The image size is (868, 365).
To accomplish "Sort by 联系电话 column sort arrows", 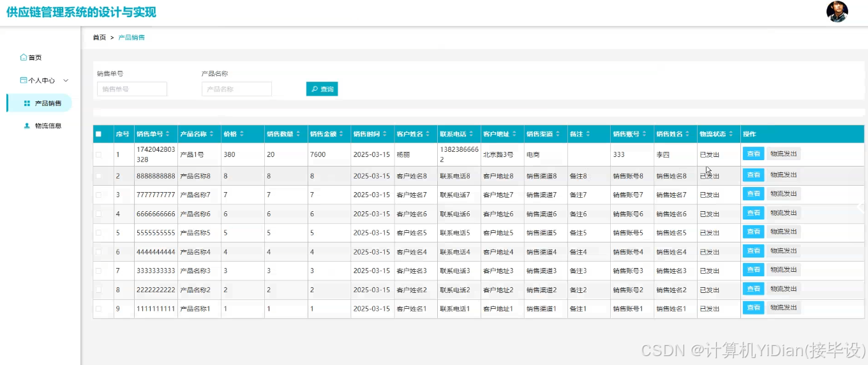I will (x=472, y=134).
